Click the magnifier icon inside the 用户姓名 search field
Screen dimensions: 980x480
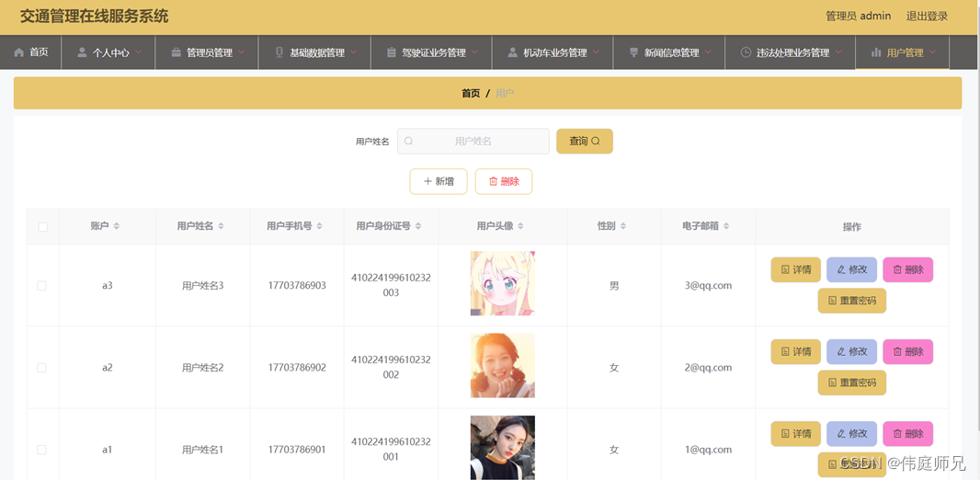408,142
